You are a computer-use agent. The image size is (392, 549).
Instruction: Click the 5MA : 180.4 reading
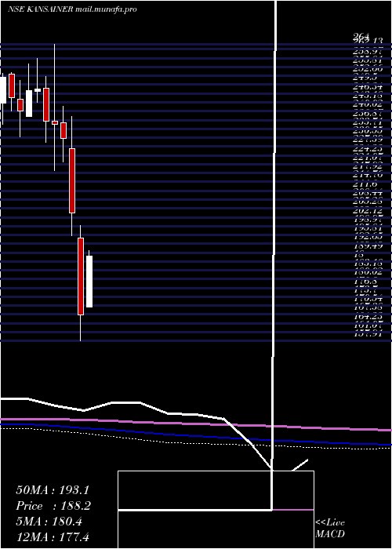click(x=49, y=522)
